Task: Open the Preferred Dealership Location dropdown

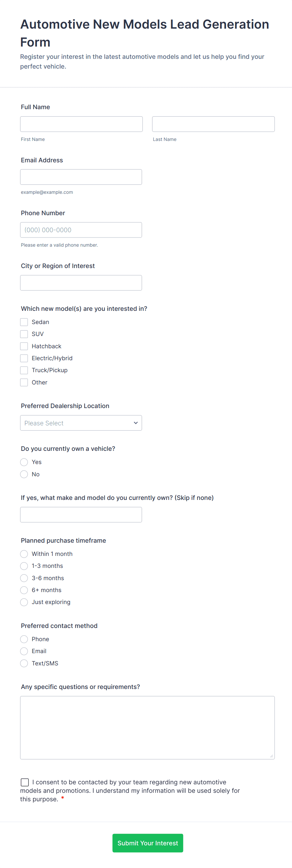Action: 81,423
